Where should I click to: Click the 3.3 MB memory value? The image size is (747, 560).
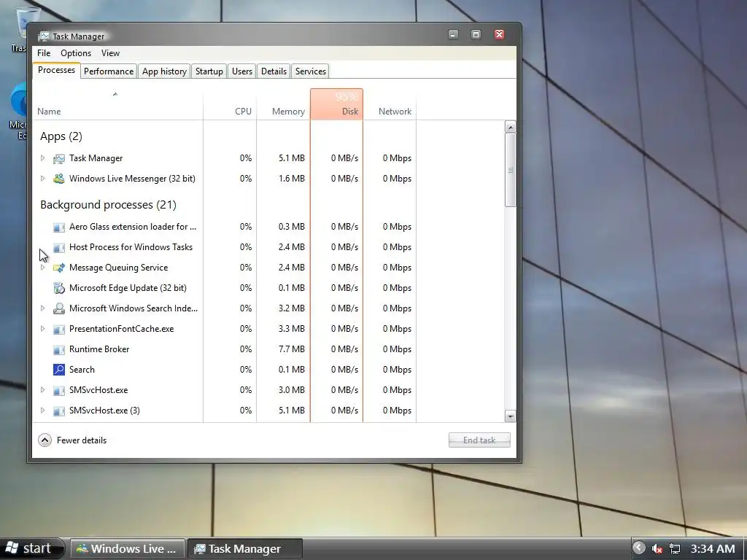pyautogui.click(x=291, y=329)
